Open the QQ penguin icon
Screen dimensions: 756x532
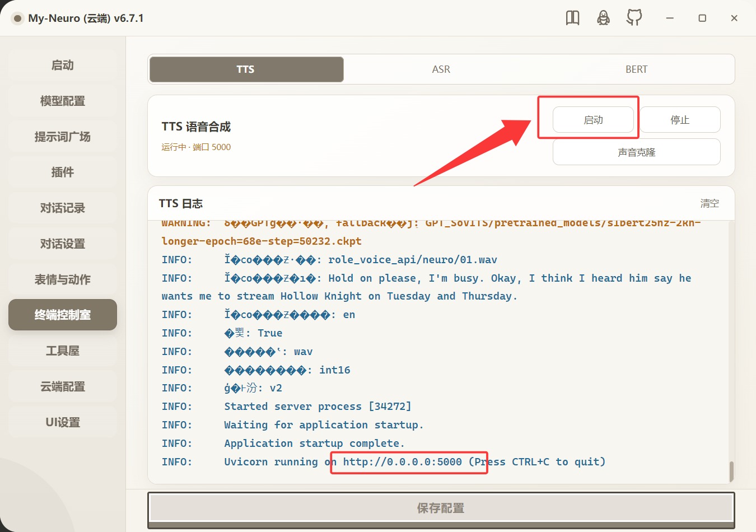click(603, 18)
